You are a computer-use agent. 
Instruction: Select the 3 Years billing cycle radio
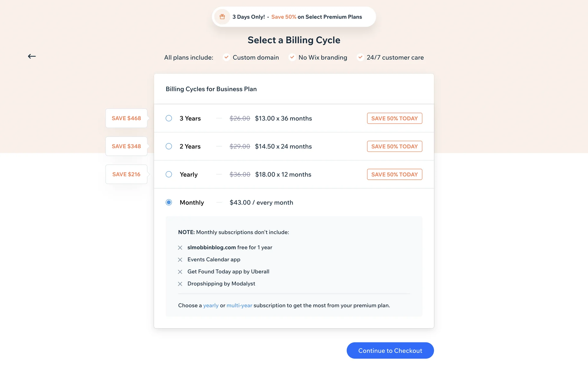169,118
